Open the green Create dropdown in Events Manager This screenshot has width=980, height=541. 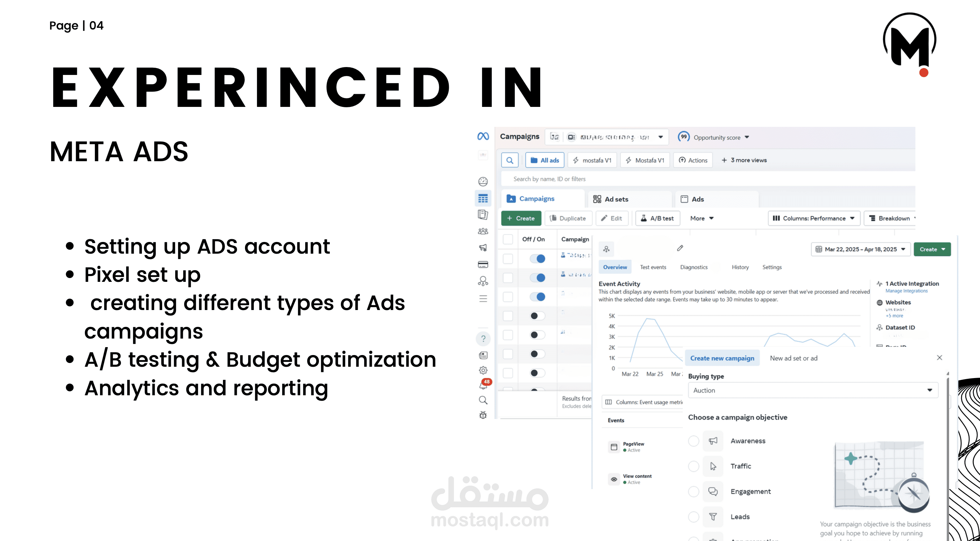click(x=932, y=249)
